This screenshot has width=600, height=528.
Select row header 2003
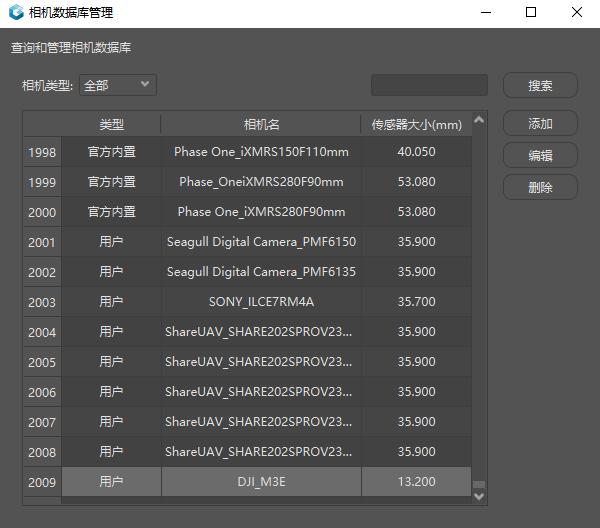click(x=42, y=302)
